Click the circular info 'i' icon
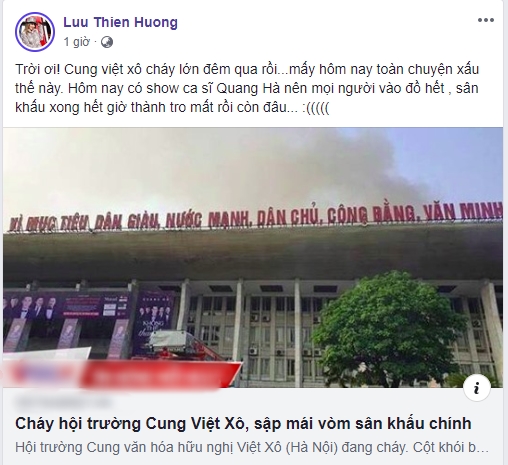The width and height of the screenshot is (508, 465). (477, 388)
